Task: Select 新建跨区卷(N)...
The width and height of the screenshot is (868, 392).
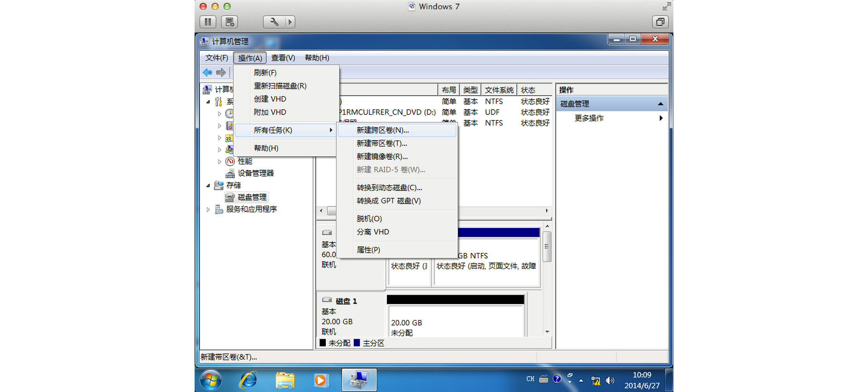Action: point(397,130)
